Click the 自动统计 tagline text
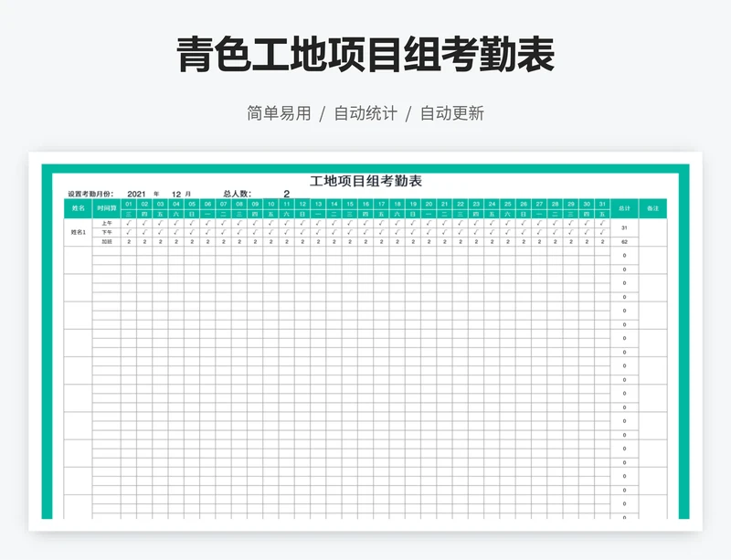This screenshot has width=731, height=560. 365,113
